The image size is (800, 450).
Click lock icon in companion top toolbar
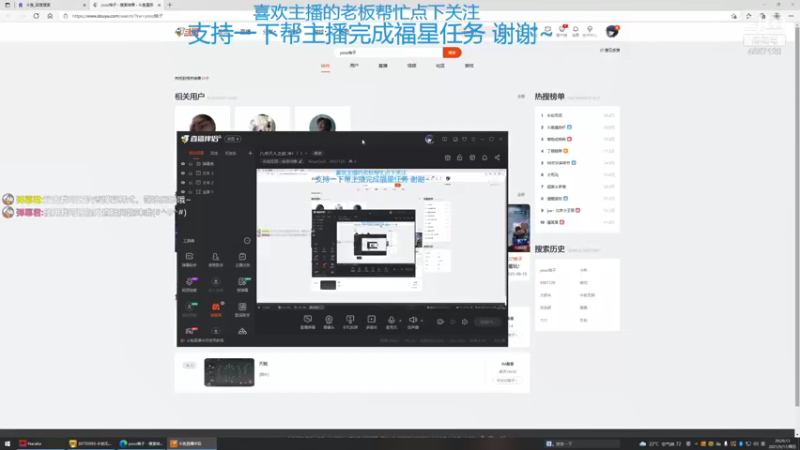(460, 158)
